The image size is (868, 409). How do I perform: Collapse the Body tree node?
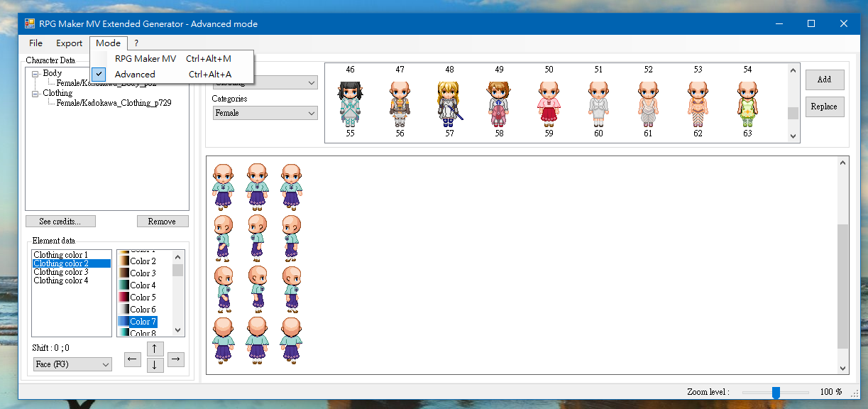[x=35, y=73]
